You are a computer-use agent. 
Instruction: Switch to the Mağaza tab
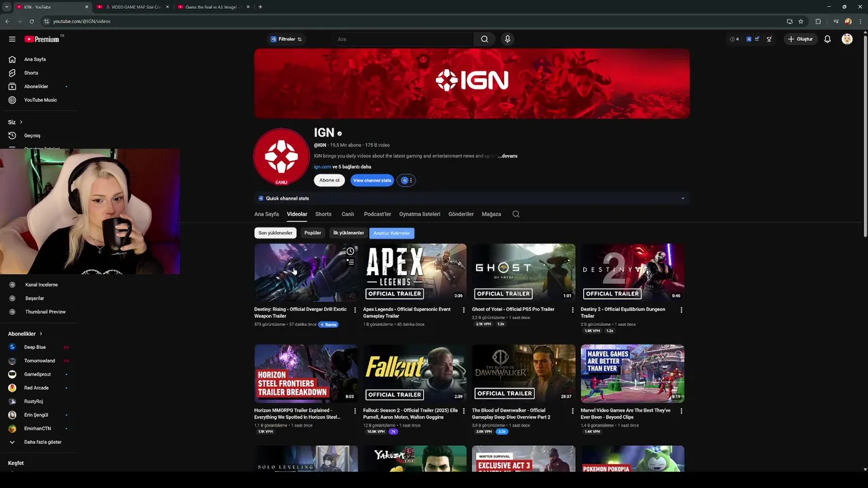pyautogui.click(x=492, y=214)
